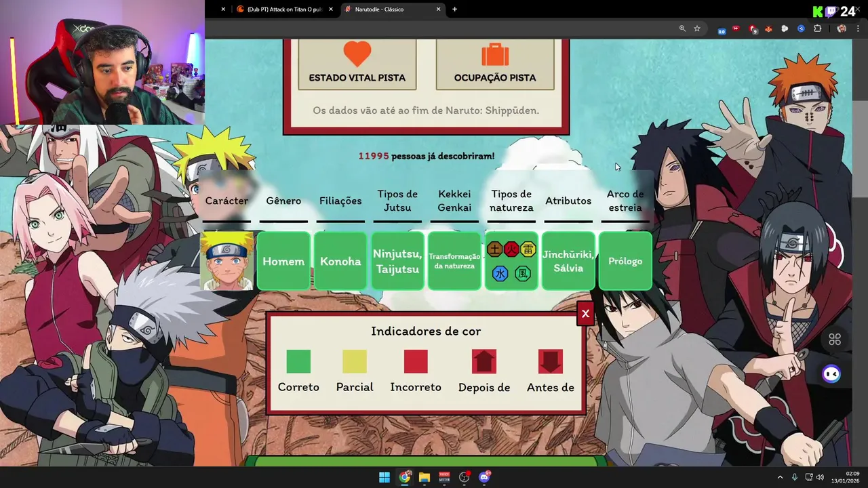Expand the hidden system tray icons
This screenshot has height=488, width=868.
[780, 477]
